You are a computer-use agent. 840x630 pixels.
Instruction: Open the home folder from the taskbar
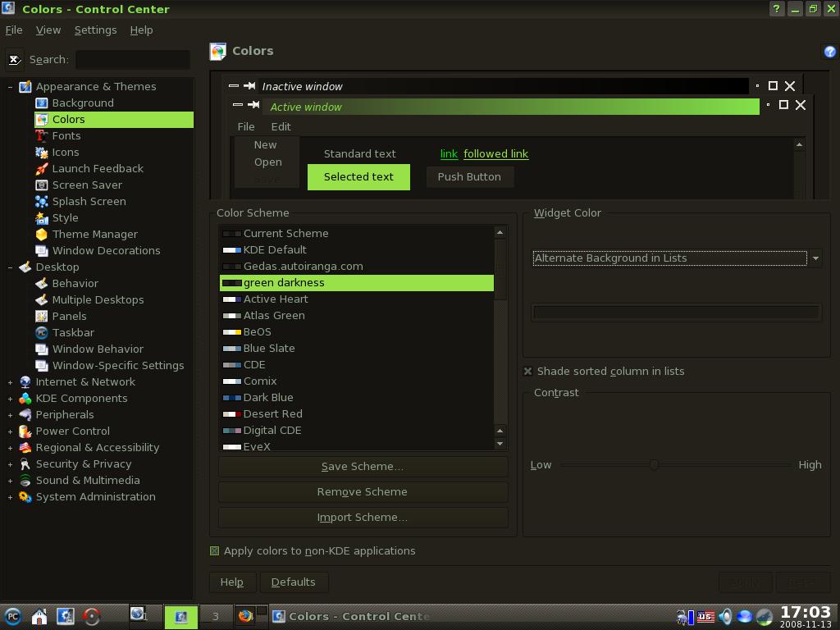point(39,617)
